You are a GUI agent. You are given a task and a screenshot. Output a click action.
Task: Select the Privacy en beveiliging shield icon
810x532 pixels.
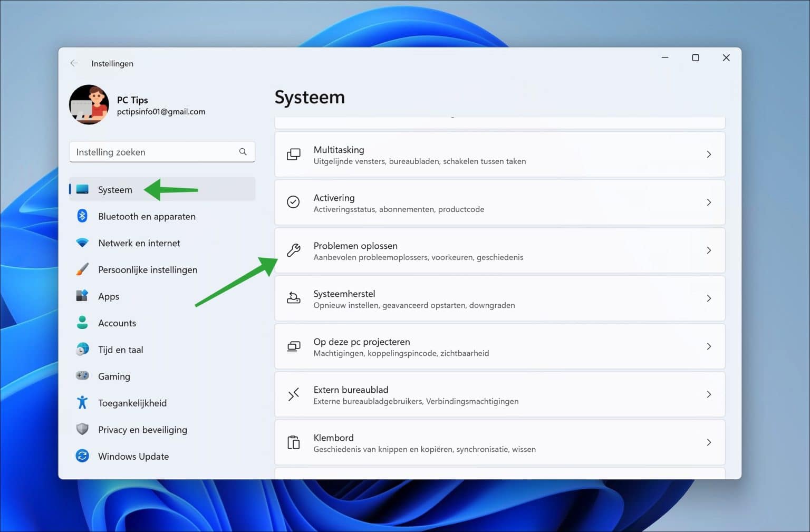[x=82, y=429]
